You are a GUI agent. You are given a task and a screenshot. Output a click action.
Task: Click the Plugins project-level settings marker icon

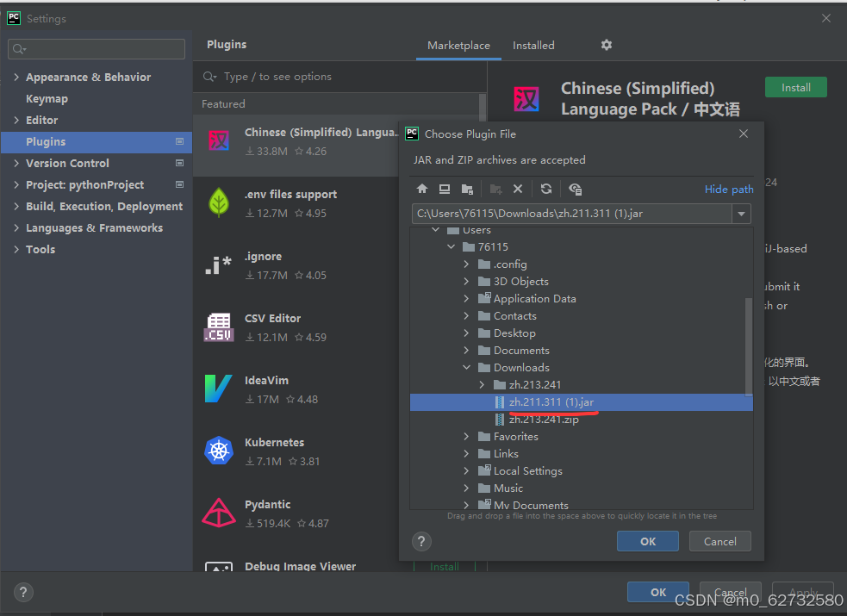pos(180,141)
